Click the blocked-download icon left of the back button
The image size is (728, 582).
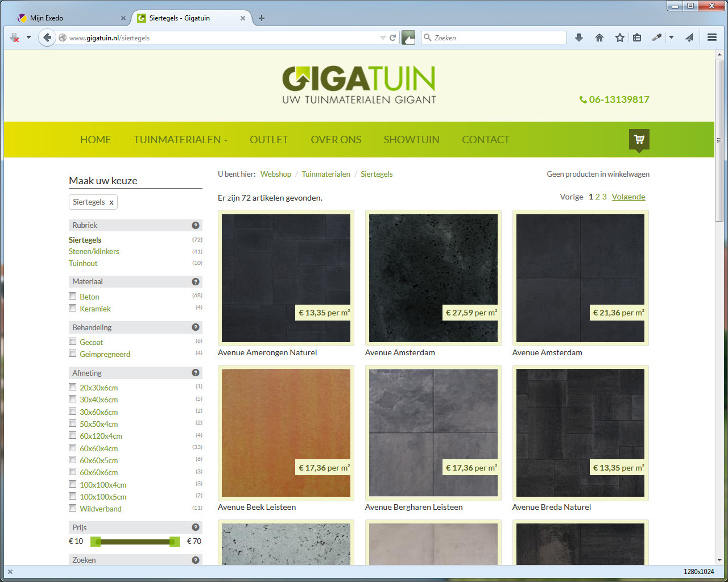[15, 38]
